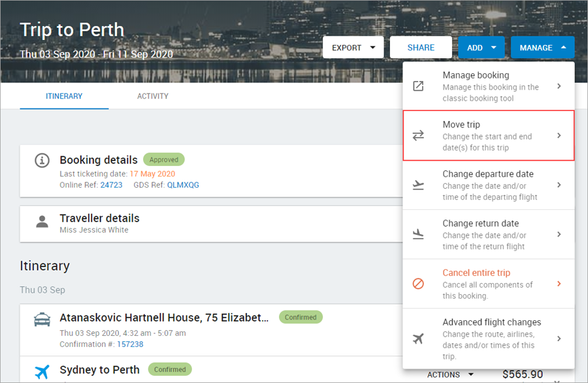Click the departing plane icon
The height and width of the screenshot is (383, 588).
[x=418, y=185]
